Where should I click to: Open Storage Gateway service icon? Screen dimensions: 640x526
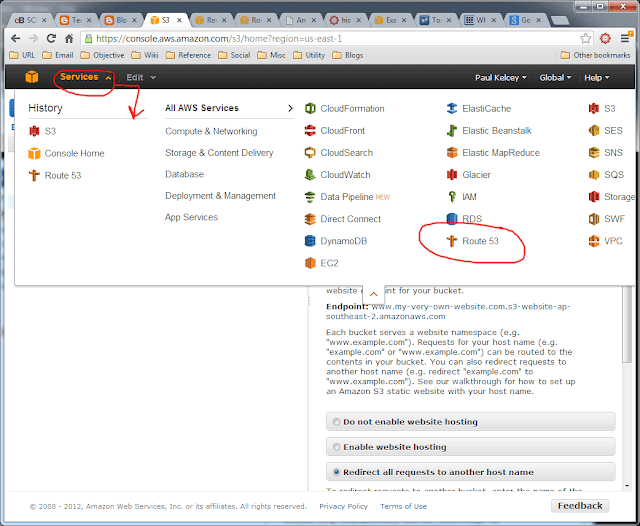(594, 197)
